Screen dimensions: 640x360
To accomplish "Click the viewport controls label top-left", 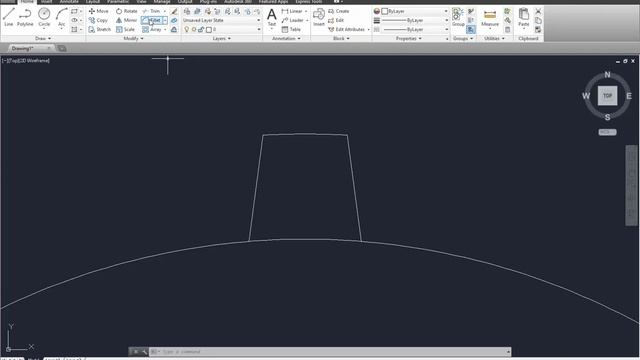I will [25, 60].
